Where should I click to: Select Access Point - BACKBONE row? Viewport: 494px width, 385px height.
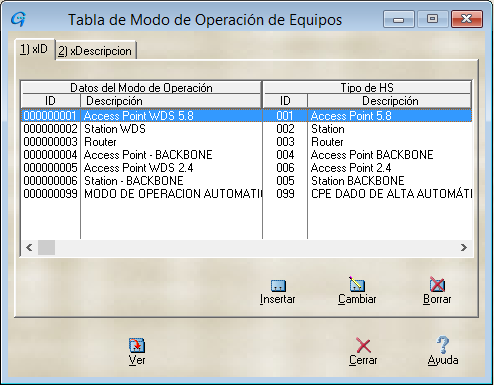247,155
